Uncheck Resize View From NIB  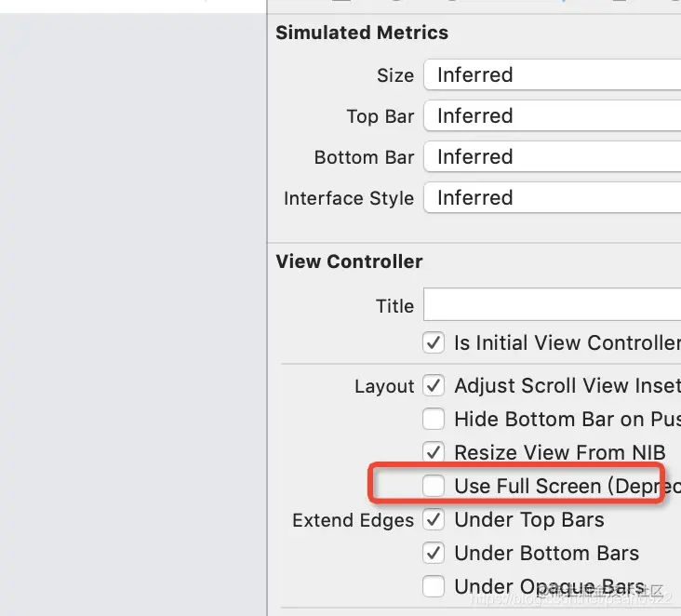(x=434, y=452)
